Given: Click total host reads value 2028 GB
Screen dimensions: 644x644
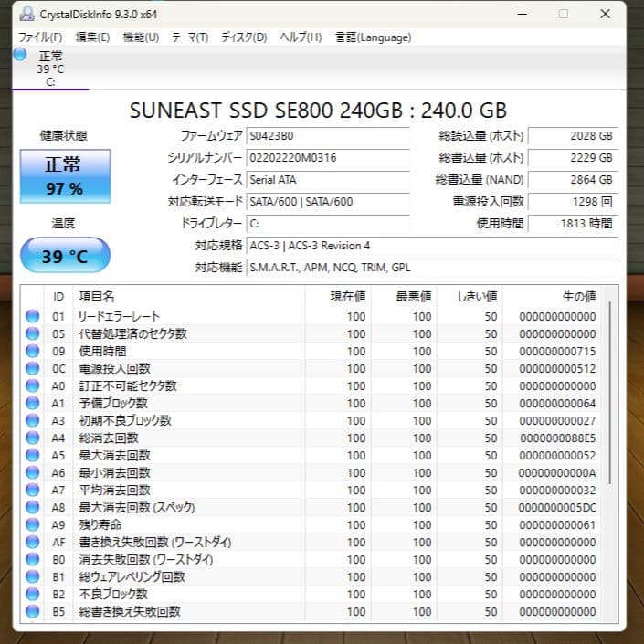Looking at the screenshot, I should 573,136.
